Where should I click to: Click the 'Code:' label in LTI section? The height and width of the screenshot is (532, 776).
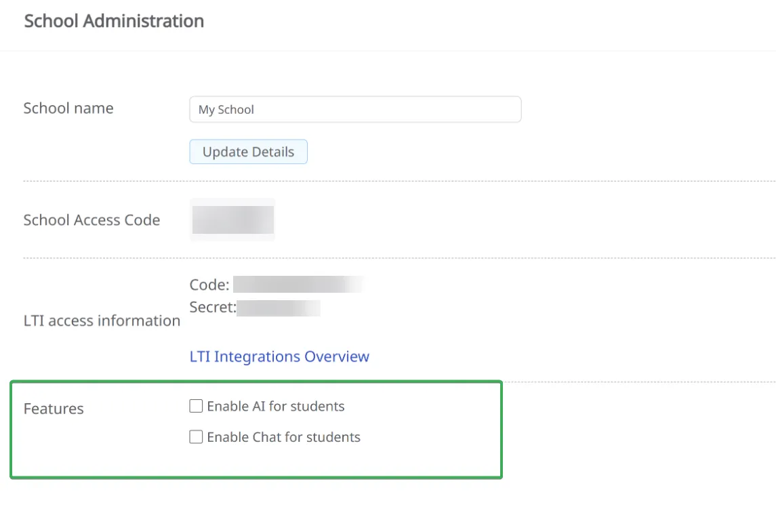209,285
